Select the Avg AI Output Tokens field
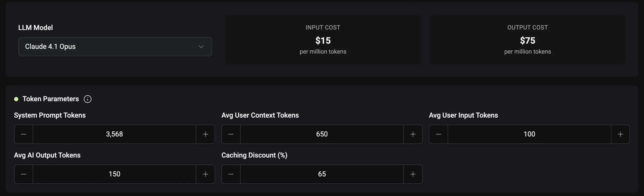Viewport: 644px width, 196px height. pyautogui.click(x=115, y=174)
